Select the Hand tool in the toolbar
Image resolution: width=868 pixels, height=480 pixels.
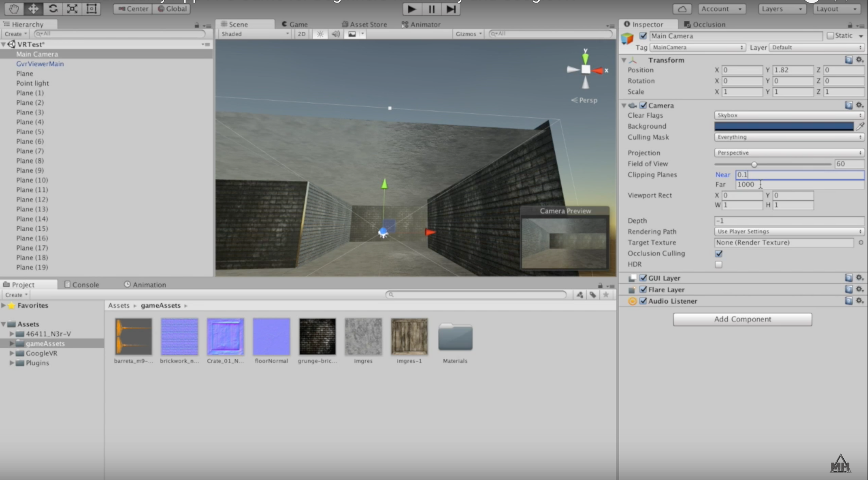(x=13, y=9)
